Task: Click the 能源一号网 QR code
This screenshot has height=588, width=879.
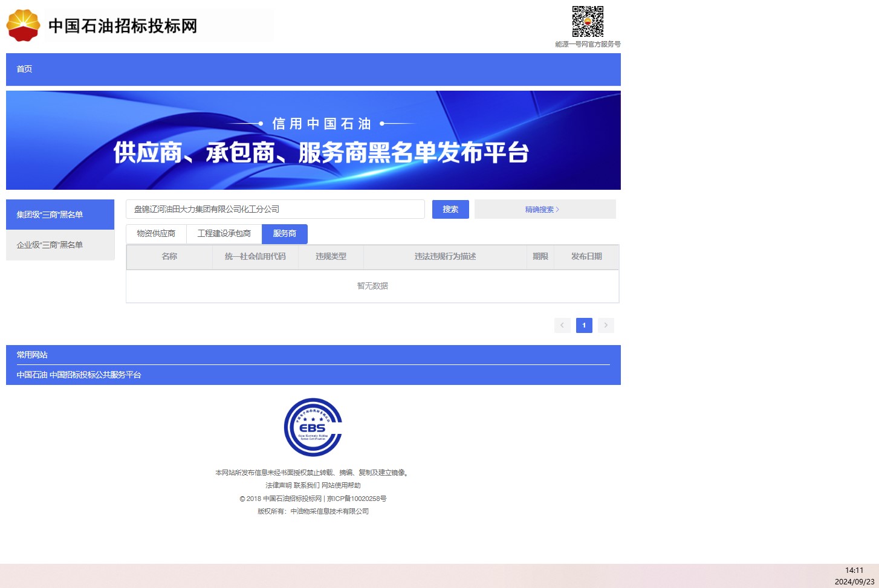Action: pos(588,22)
